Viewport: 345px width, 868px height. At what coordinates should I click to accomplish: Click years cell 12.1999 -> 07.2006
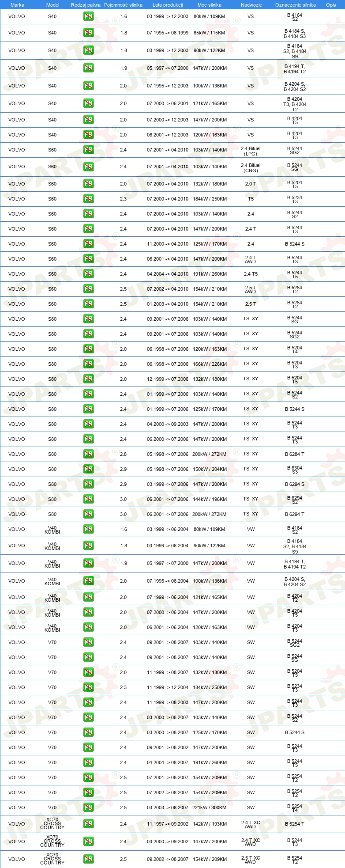pyautogui.click(x=168, y=379)
